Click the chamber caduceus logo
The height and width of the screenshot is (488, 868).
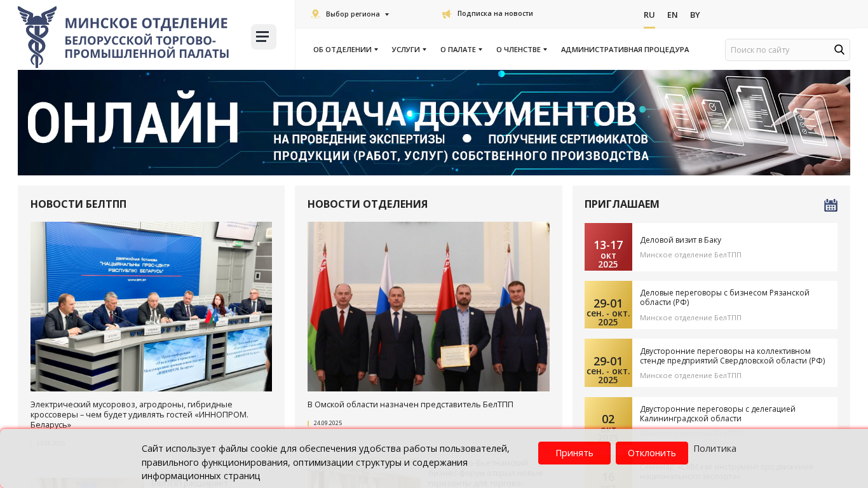(x=37, y=37)
